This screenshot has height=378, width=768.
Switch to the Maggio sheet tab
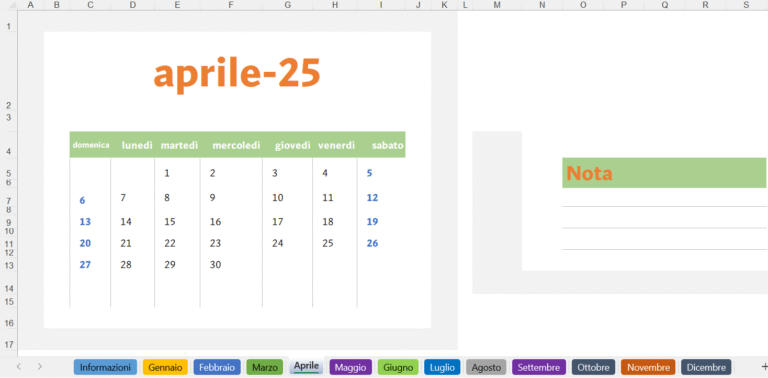[351, 367]
